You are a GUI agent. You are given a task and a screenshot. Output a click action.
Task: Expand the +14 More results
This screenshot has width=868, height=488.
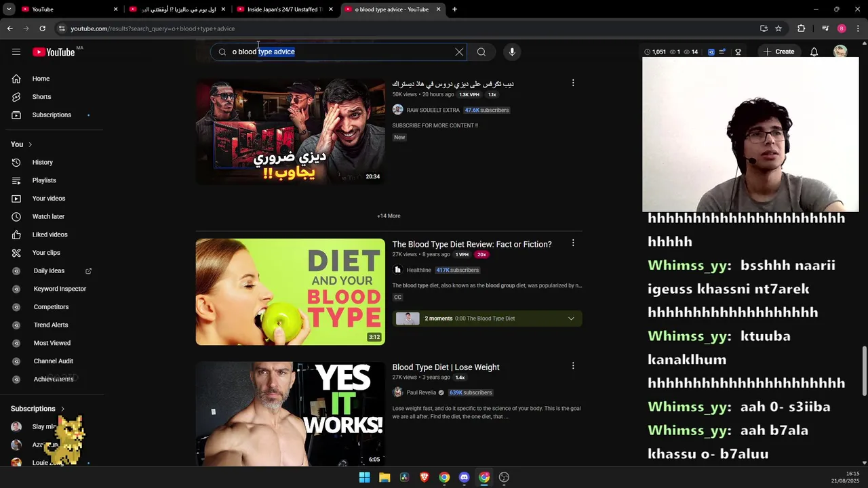[x=389, y=216]
